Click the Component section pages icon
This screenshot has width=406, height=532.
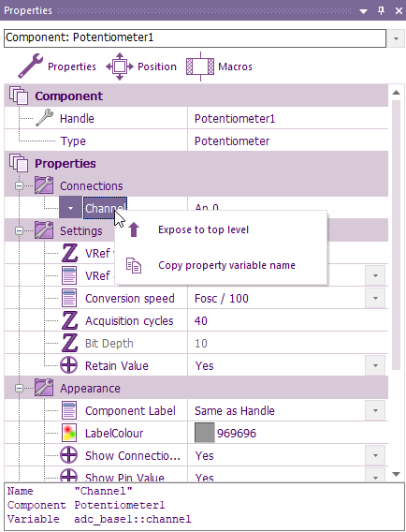coord(19,96)
